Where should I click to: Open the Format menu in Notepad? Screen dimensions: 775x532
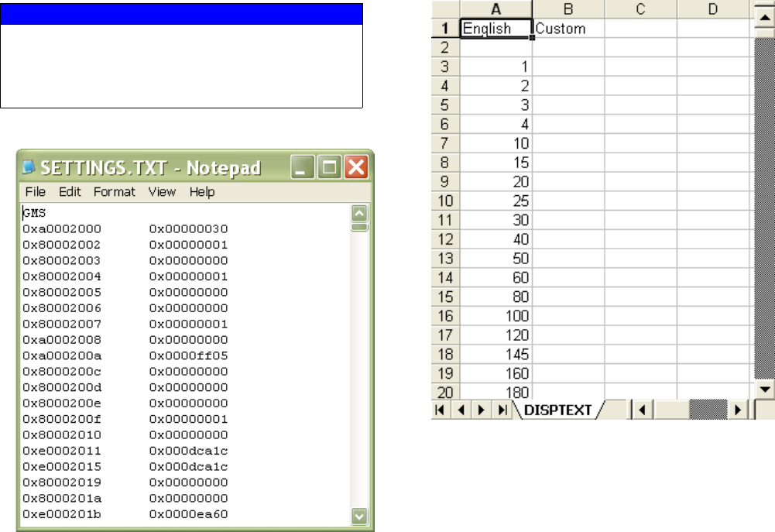[x=114, y=192]
